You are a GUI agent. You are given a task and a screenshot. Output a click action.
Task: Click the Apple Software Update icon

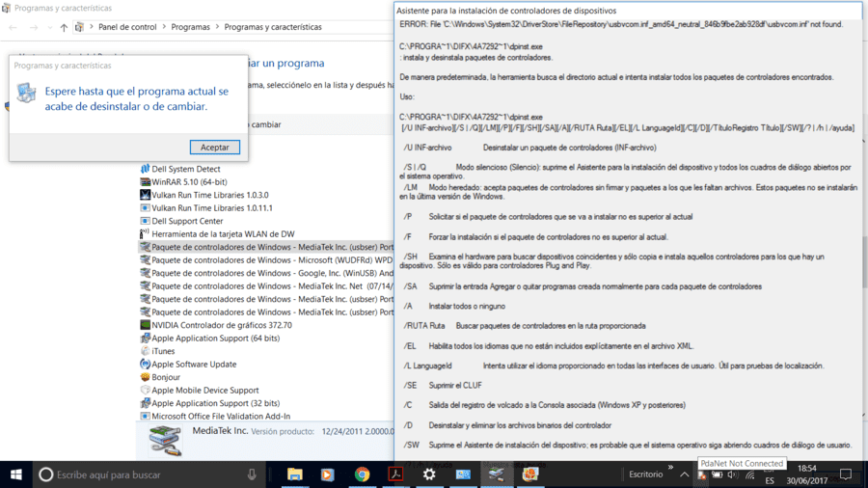click(x=145, y=364)
